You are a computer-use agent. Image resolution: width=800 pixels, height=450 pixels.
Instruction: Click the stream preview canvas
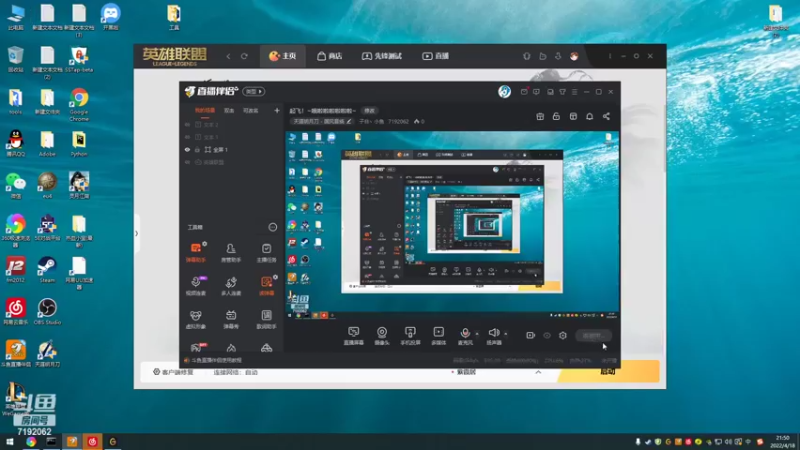[452, 226]
